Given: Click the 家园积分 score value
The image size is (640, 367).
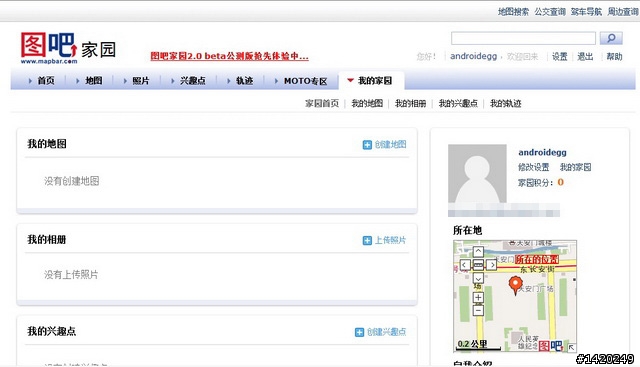Looking at the screenshot, I should point(560,182).
